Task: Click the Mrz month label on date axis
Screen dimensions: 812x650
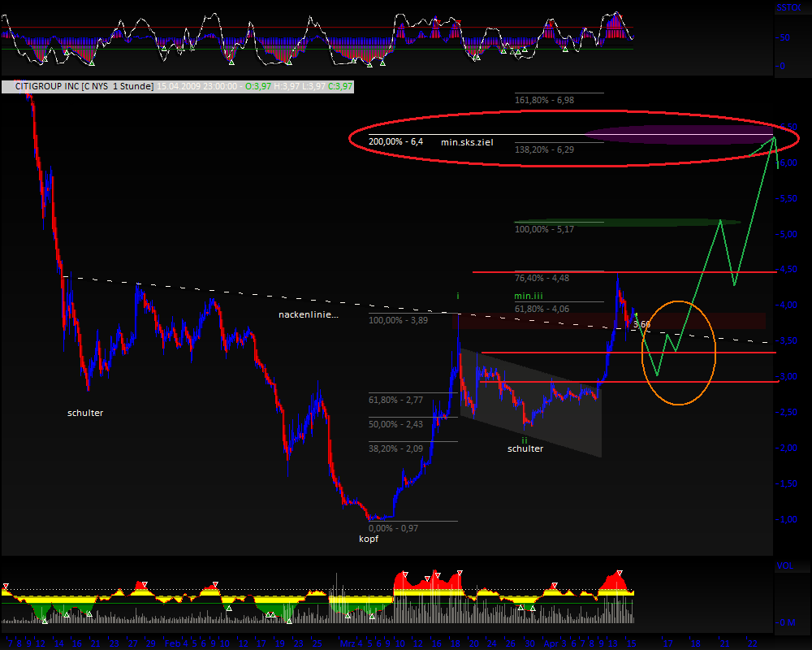Action: (348, 643)
